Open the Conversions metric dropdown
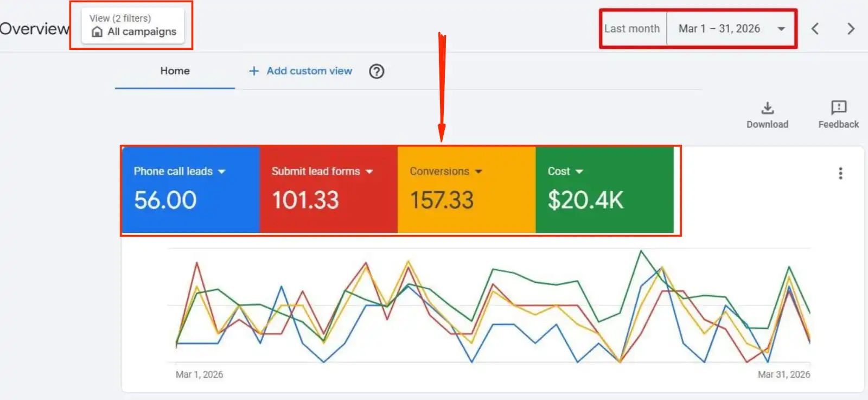The image size is (868, 400). 446,172
